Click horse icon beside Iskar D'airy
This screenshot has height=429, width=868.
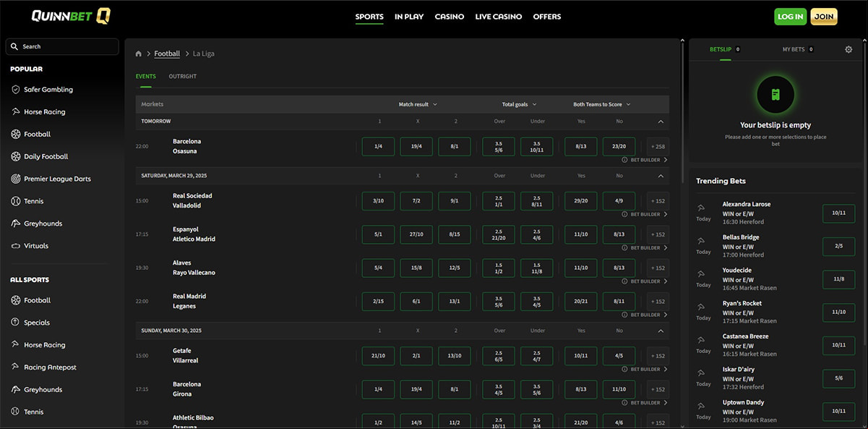701,373
